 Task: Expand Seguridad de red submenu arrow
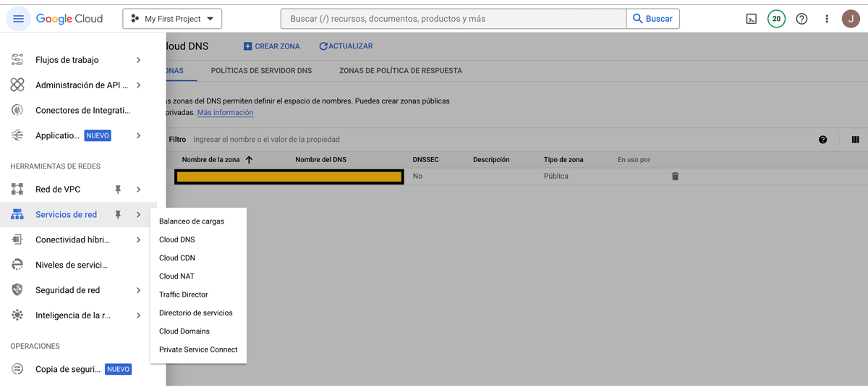click(138, 290)
